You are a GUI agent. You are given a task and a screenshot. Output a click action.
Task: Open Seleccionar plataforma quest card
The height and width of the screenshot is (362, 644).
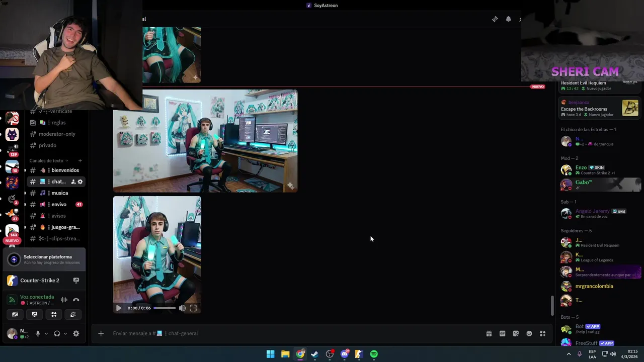pos(44,259)
